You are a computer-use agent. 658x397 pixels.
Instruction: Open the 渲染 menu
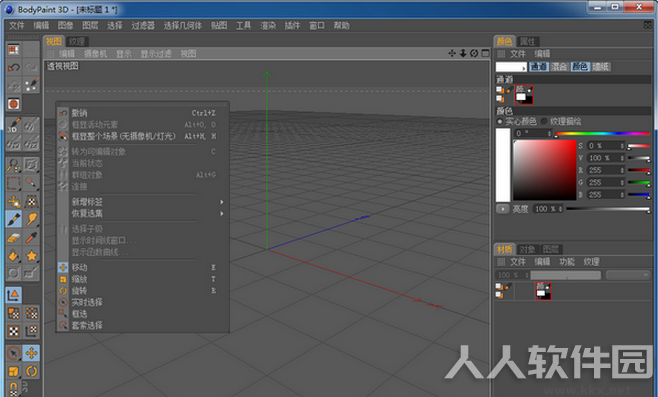pyautogui.click(x=268, y=26)
